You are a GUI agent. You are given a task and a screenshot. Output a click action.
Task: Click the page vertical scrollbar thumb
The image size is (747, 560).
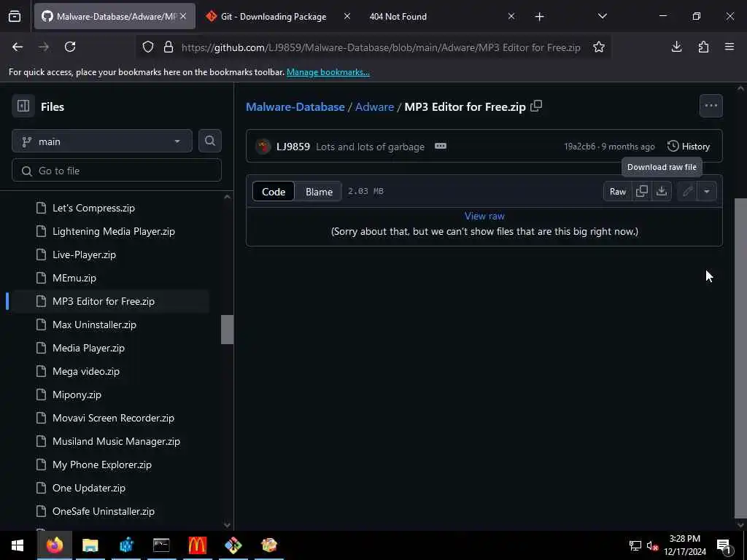(740, 357)
